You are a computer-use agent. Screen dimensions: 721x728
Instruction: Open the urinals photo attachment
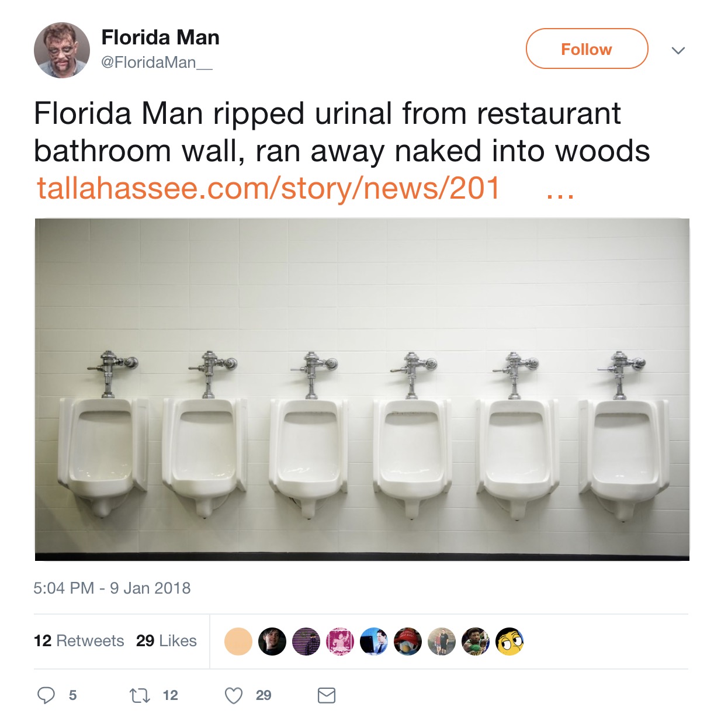360,389
